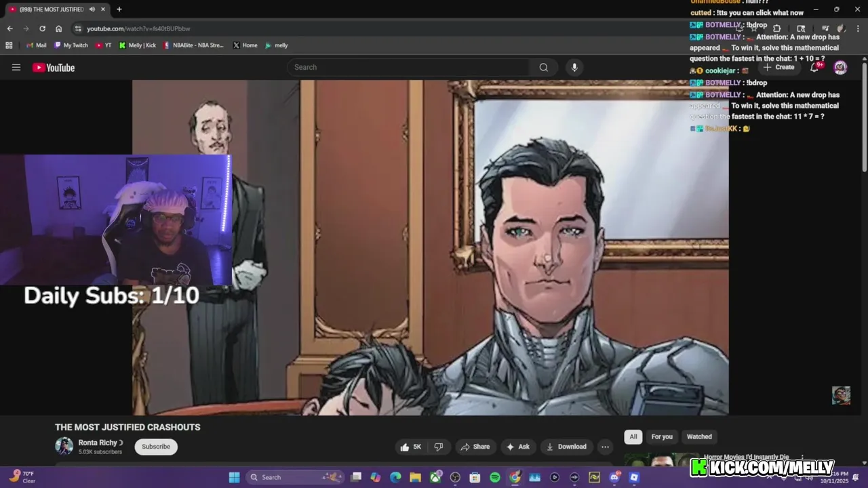Open the Ronta Richy channel avatar
Image resolution: width=868 pixels, height=488 pixels.
(64, 446)
